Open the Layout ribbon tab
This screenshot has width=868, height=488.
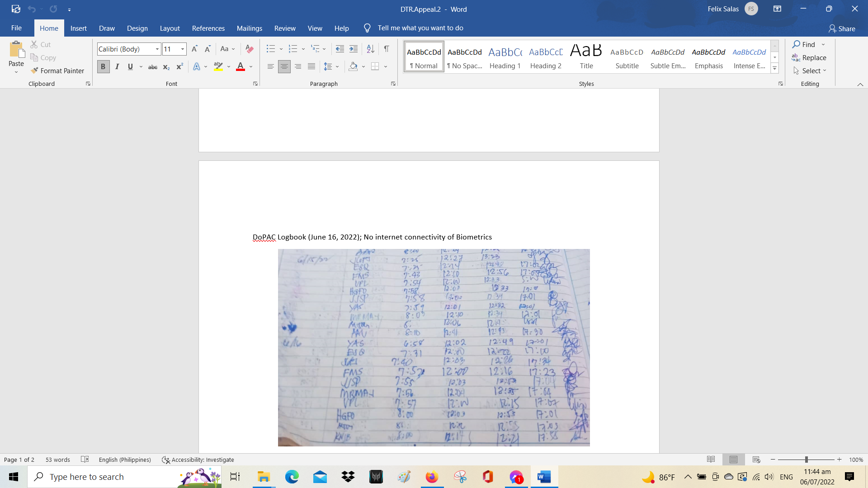pyautogui.click(x=170, y=28)
